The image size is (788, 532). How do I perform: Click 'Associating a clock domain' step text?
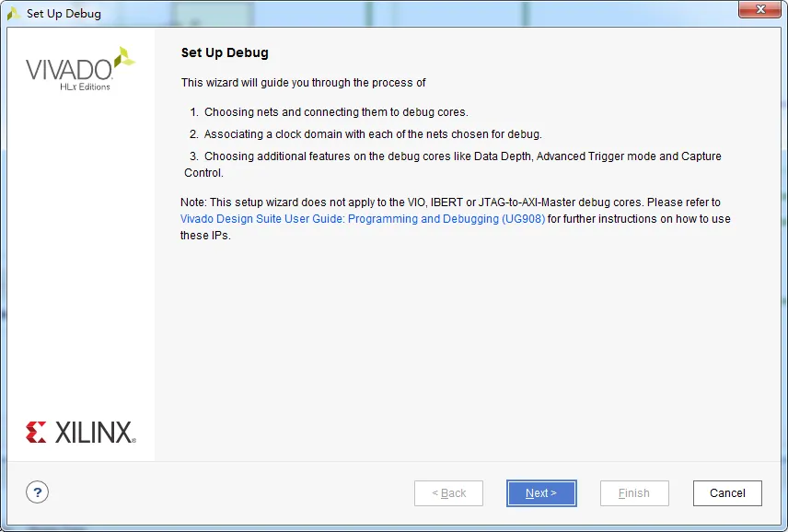(x=365, y=134)
